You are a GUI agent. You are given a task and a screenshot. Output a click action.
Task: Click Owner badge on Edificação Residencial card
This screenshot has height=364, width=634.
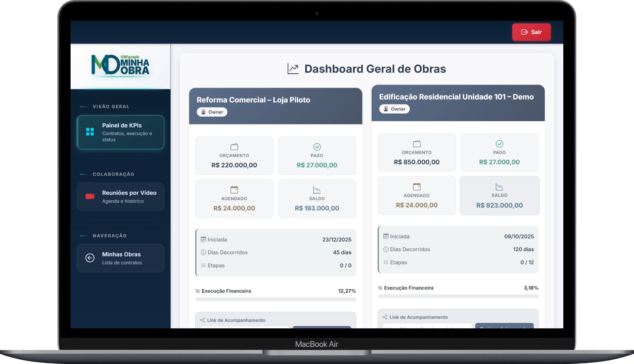click(x=394, y=109)
